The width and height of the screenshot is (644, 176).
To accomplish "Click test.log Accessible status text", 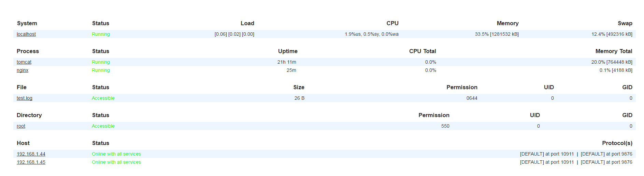I will pos(103,98).
